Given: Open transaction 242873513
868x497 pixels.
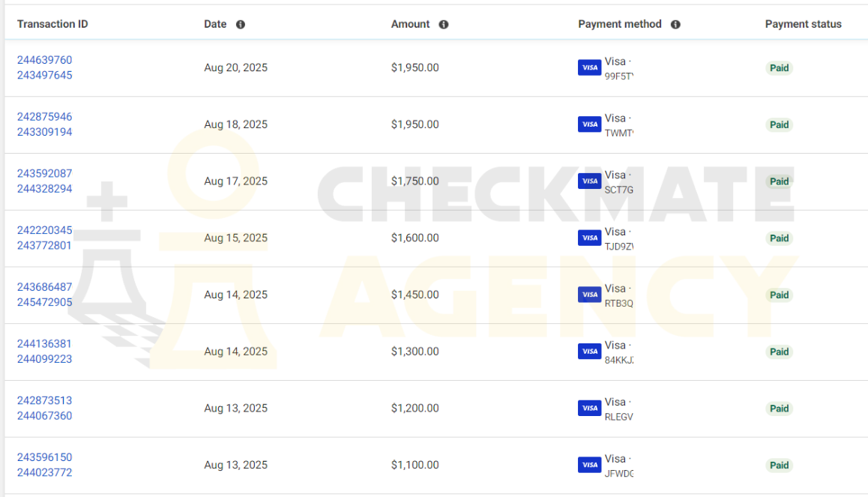Looking at the screenshot, I should coord(44,401).
